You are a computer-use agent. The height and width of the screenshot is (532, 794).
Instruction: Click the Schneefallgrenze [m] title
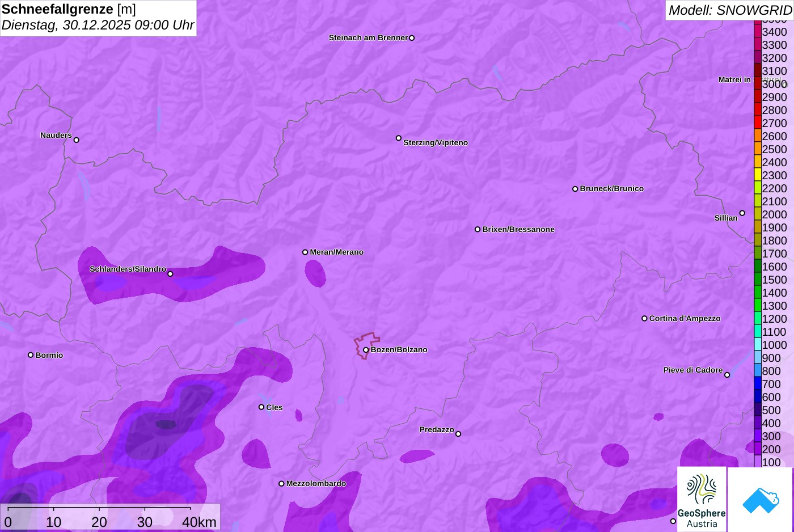[69, 9]
